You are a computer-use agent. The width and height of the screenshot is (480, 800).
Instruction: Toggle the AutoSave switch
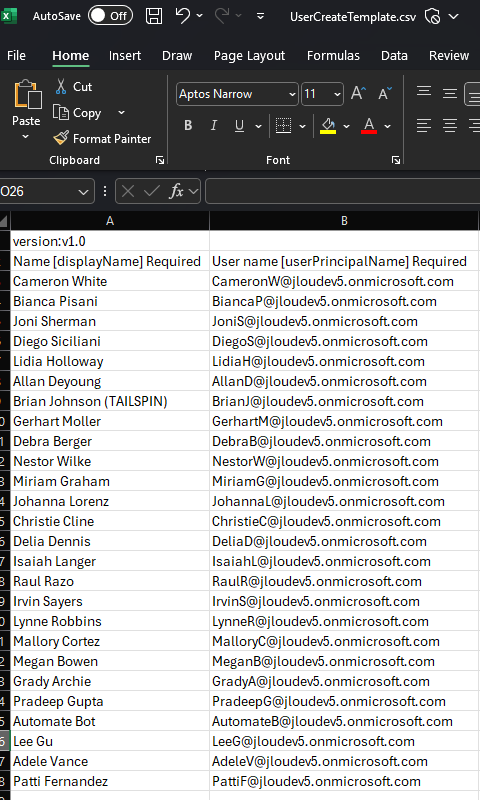[x=110, y=16]
